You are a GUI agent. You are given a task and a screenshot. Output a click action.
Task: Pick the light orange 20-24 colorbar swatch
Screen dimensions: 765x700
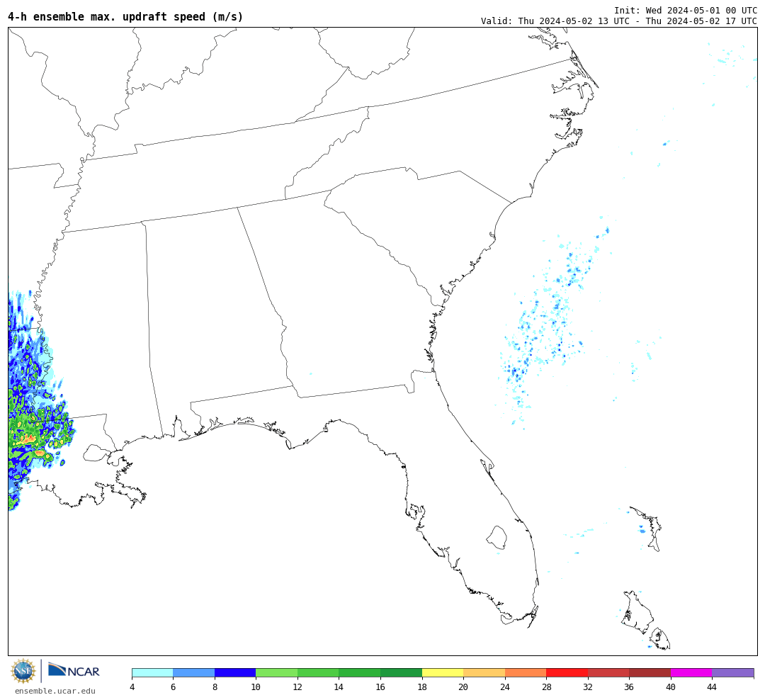484,672
